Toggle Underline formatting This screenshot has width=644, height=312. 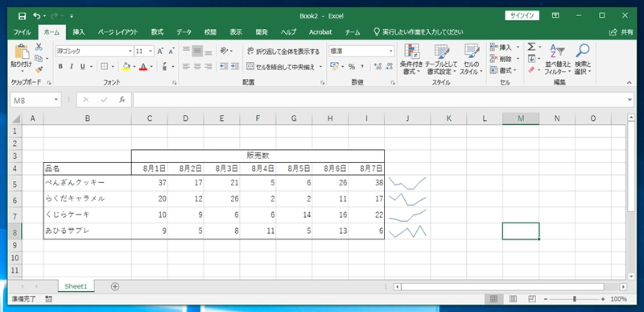(x=82, y=66)
